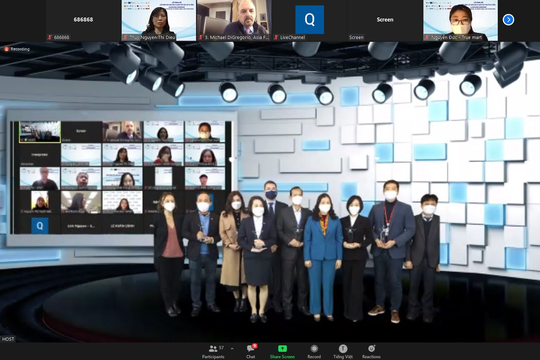Select the 686868 participant tile
540x360 pixels.
[83, 20]
